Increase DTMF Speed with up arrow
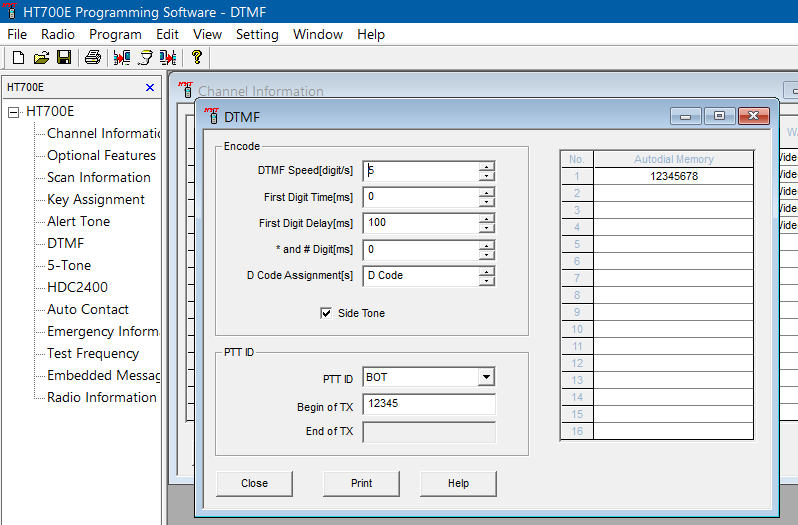Image resolution: width=798 pixels, height=525 pixels. point(487,166)
